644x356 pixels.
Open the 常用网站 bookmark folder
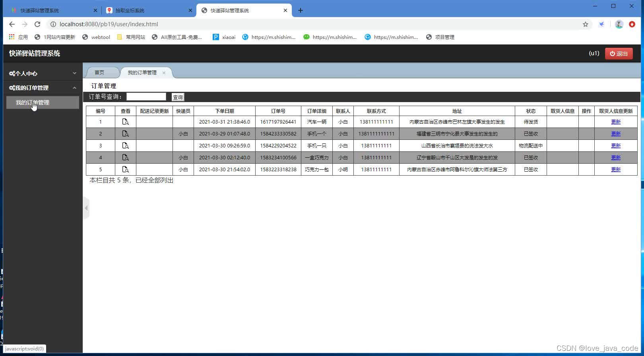[131, 37]
